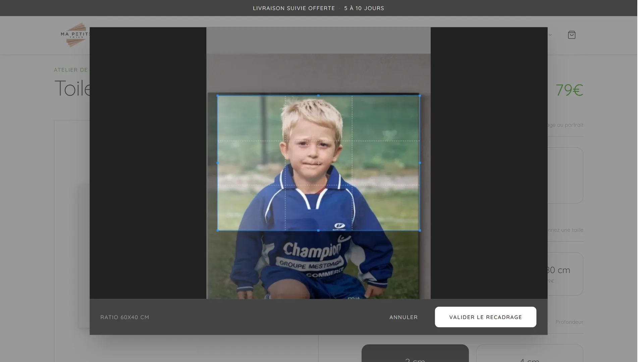Click the 5 à 10 jours text
This screenshot has height=362, width=644.
pos(364,8)
